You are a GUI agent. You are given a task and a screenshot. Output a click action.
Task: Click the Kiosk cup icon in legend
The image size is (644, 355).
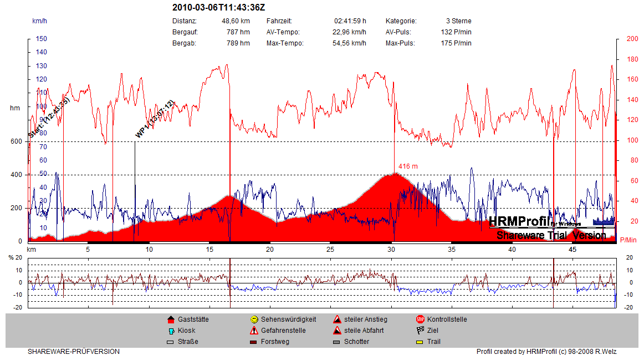point(171,331)
